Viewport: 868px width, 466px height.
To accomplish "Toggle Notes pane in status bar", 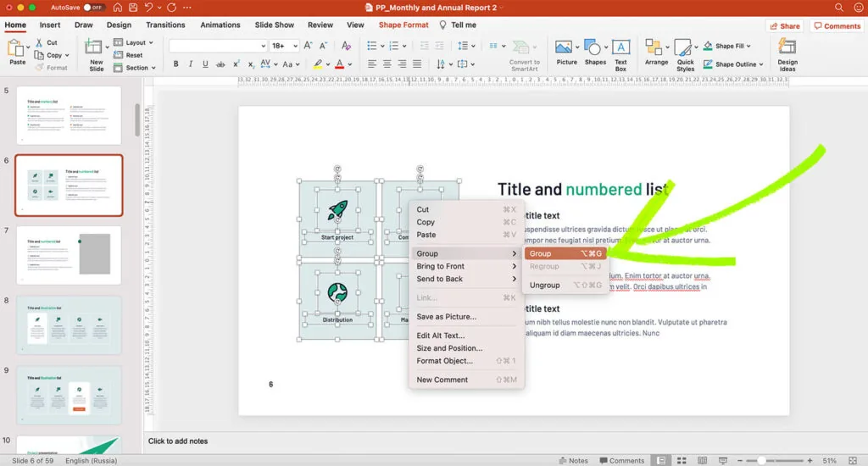I will 574,460.
